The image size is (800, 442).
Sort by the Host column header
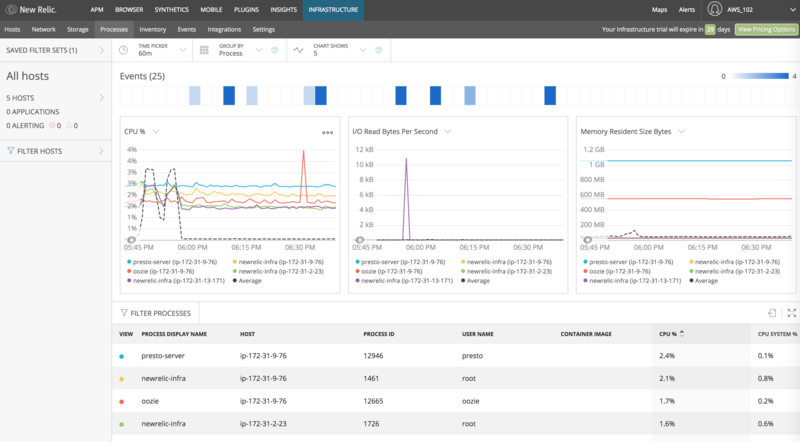tap(247, 334)
